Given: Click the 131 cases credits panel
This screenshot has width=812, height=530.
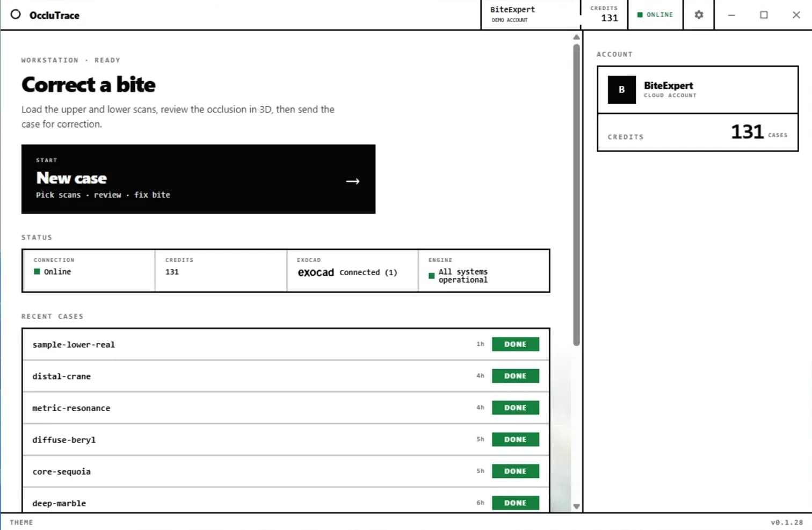Looking at the screenshot, I should (698, 132).
